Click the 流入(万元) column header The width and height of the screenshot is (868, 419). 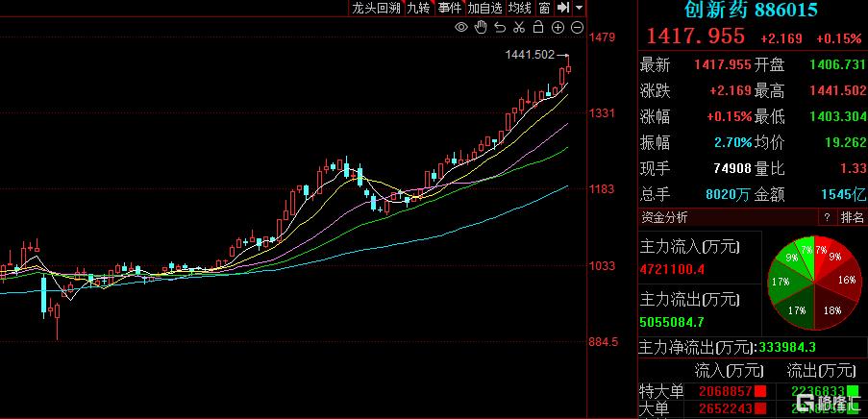coord(728,370)
